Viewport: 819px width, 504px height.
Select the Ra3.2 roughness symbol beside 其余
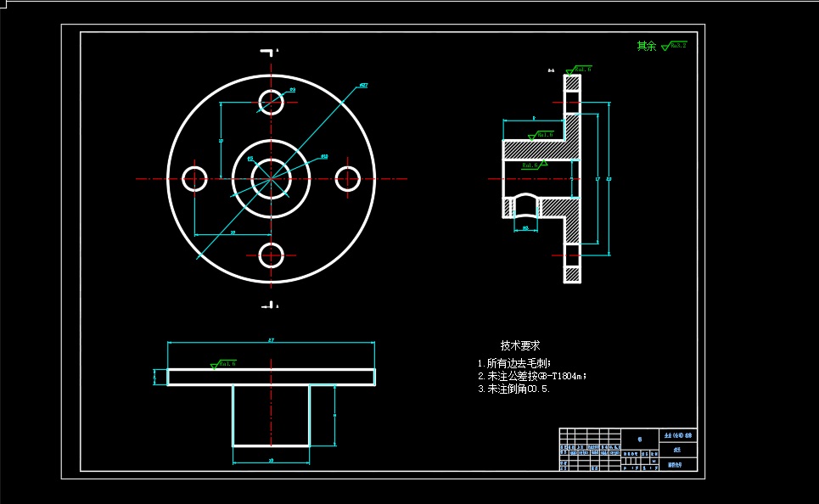(x=674, y=46)
